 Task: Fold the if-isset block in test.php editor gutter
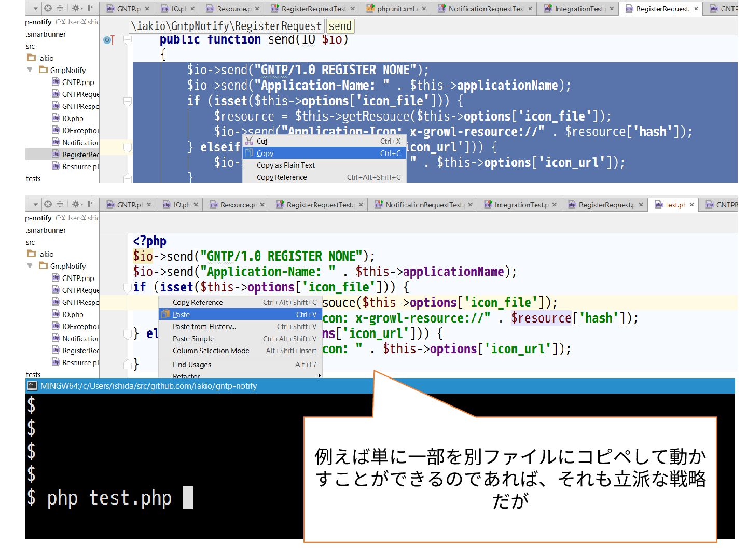(127, 287)
